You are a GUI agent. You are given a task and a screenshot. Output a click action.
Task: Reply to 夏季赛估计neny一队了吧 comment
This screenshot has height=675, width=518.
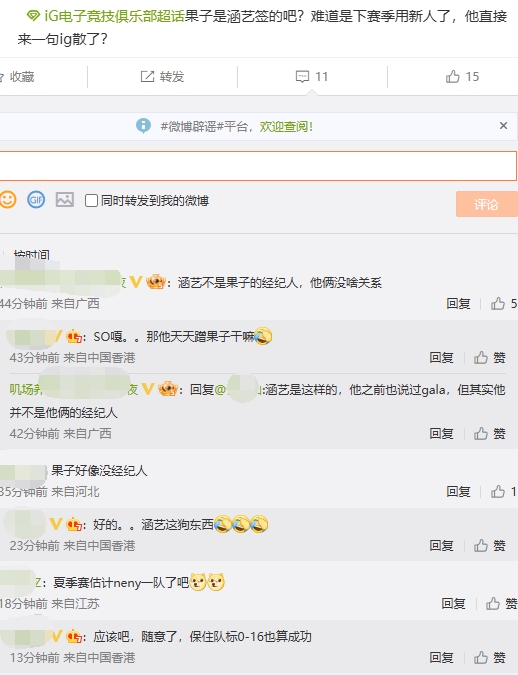coord(453,604)
